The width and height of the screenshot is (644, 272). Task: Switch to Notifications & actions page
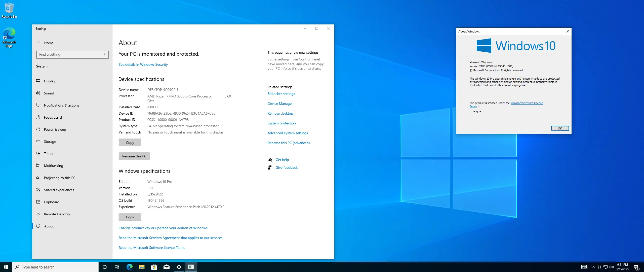tap(61, 105)
